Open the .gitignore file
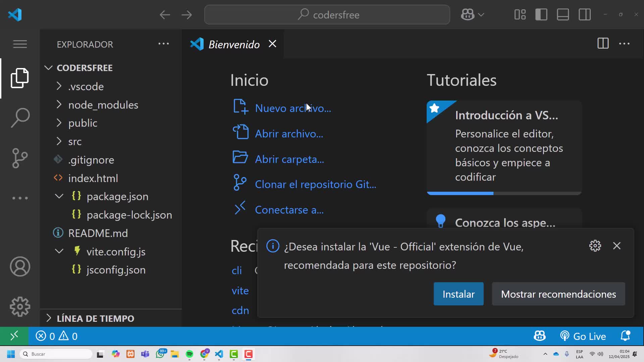644x362 pixels. click(x=91, y=160)
